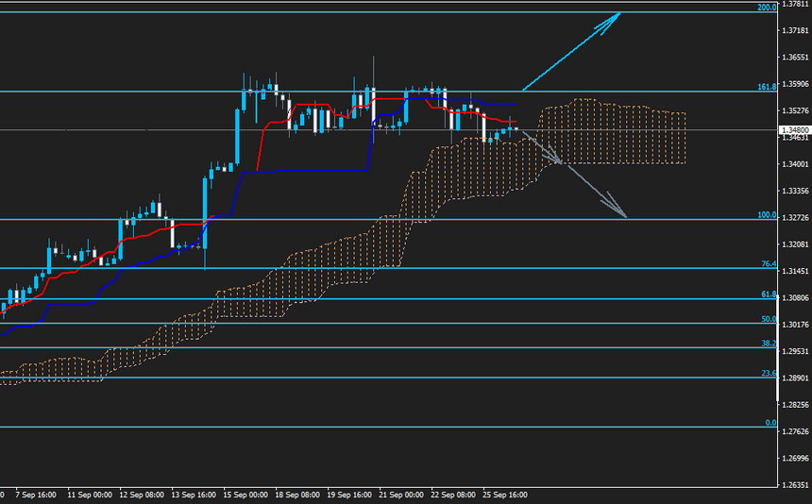
Task: Click the 38.2 Fibonacci level label
Action: click(769, 343)
